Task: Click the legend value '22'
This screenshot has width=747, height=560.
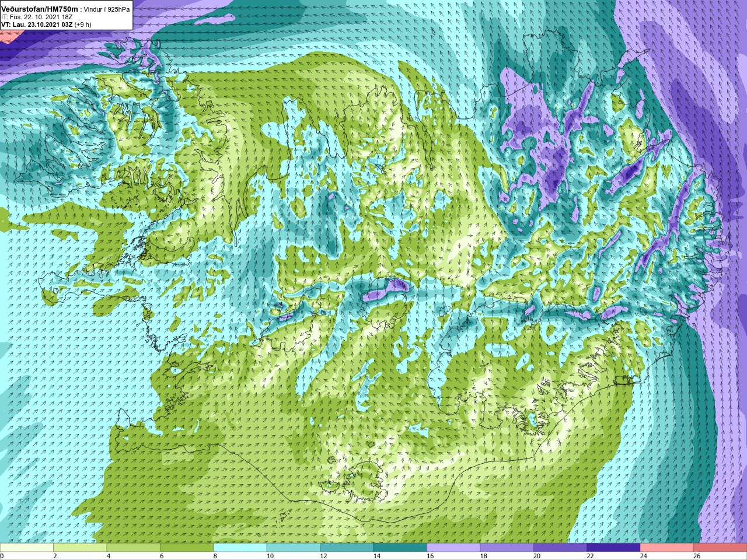Action: [590, 556]
